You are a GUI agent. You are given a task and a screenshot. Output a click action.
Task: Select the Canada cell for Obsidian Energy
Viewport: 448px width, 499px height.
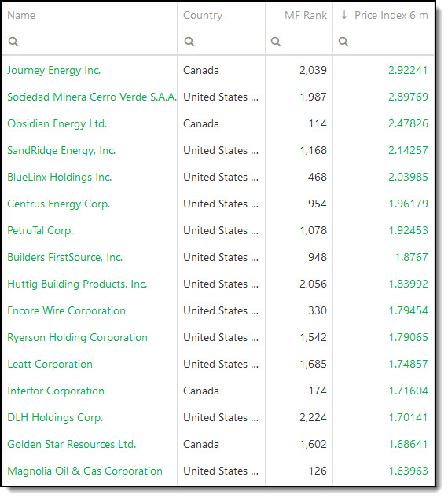tap(201, 124)
